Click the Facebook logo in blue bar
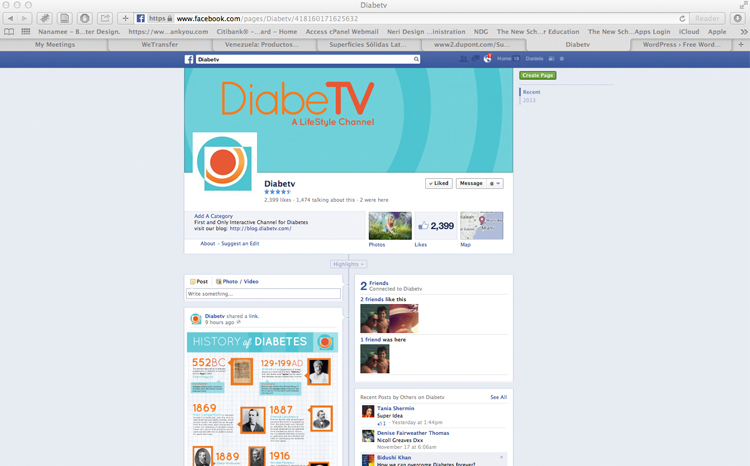The height and width of the screenshot is (466, 750). 189,59
